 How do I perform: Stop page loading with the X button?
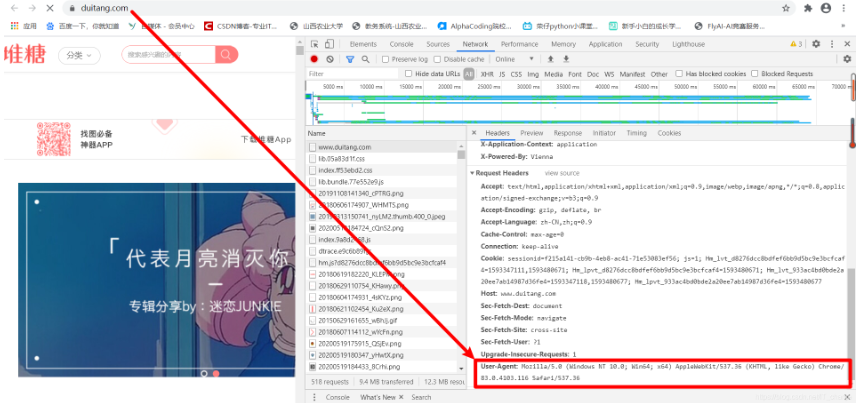50,8
